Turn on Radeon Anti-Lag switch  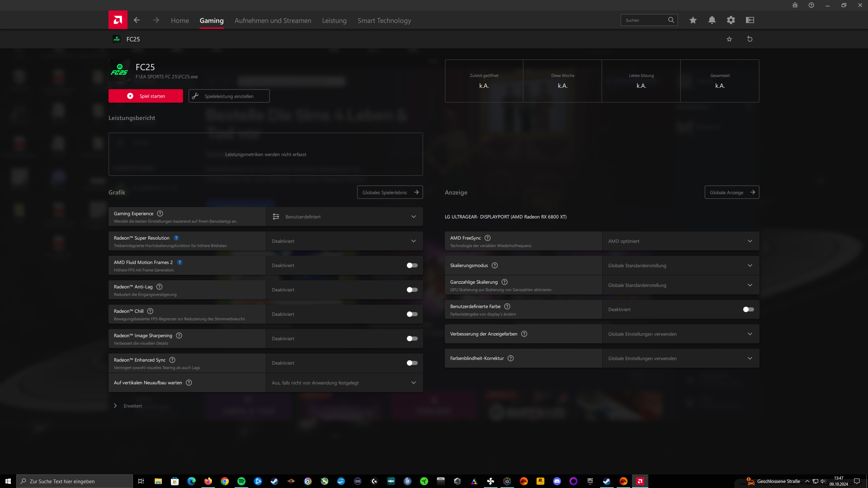pos(412,290)
